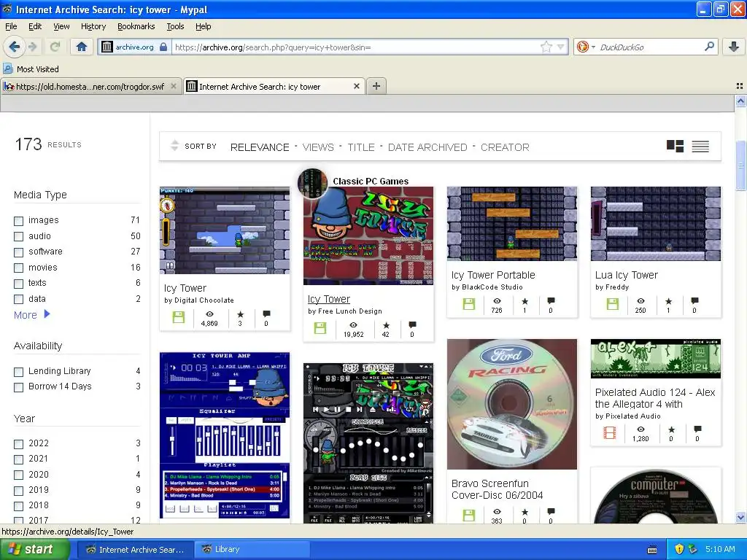Check the texts media type filter
747x560 pixels.
pyautogui.click(x=18, y=284)
